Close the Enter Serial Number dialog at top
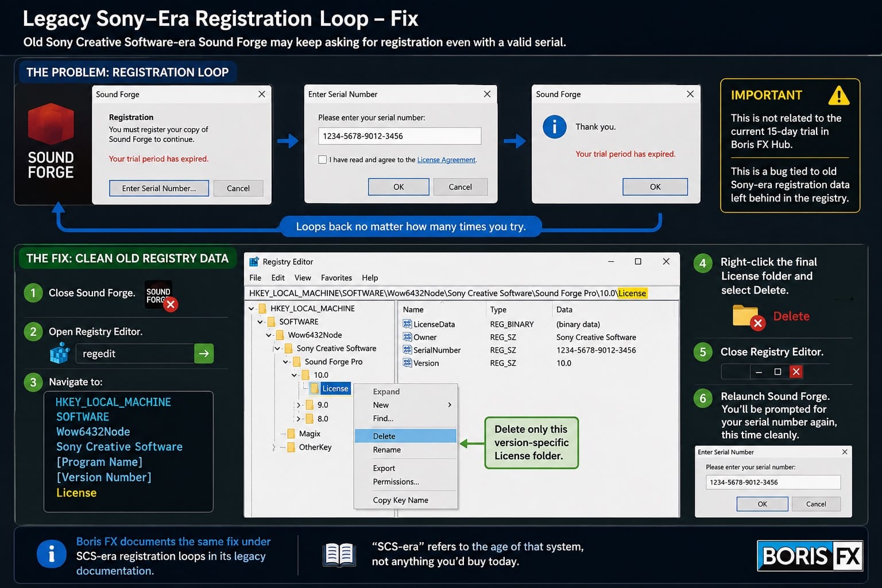 (x=487, y=94)
